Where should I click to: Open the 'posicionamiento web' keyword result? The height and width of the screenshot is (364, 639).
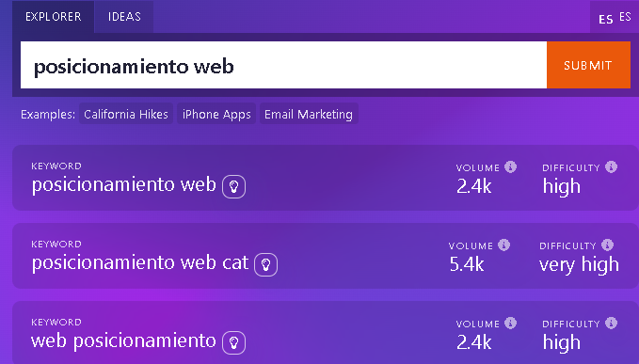[x=124, y=184]
